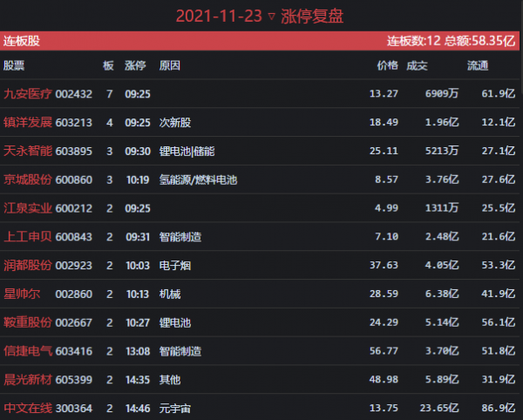The image size is (523, 420).
Task: Open the 镇洋发展 stock link
Action: (x=28, y=122)
